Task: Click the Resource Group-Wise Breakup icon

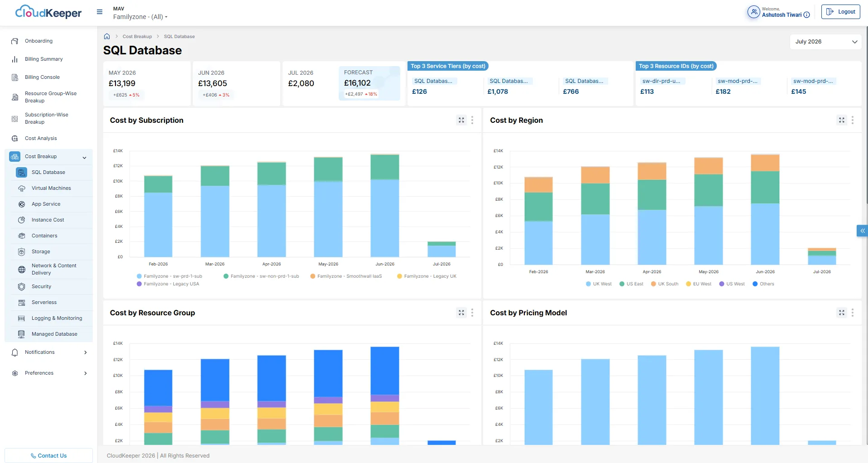Action: (x=14, y=97)
